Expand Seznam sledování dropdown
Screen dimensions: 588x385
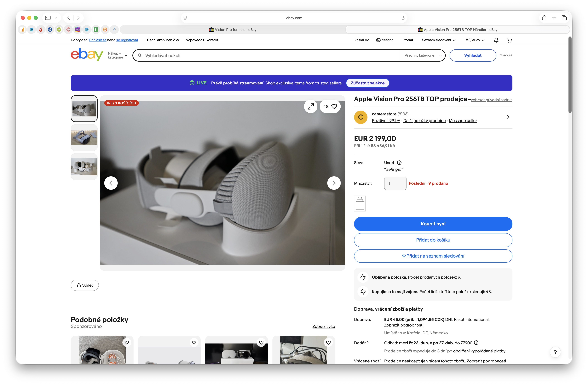click(438, 40)
